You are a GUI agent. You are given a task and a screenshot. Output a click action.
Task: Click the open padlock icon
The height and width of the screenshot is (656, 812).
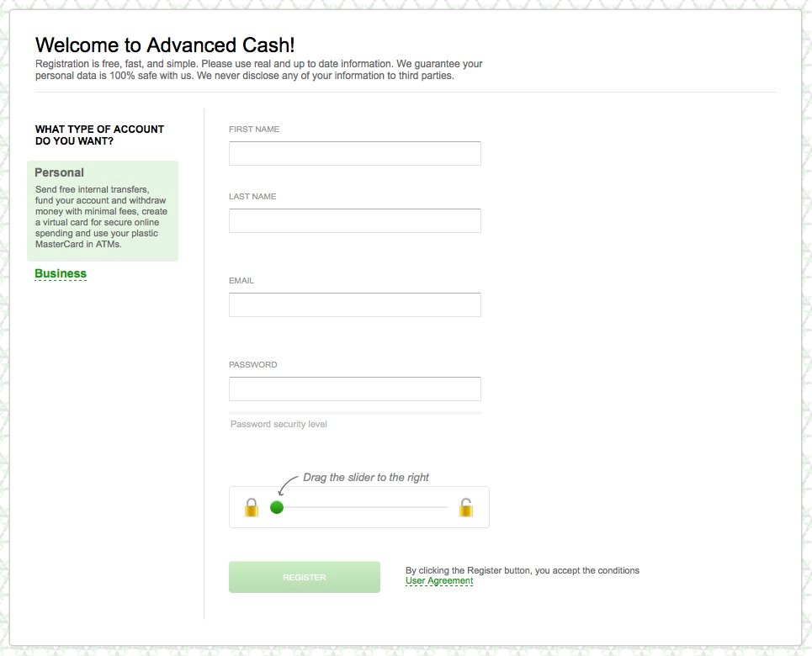(x=465, y=507)
